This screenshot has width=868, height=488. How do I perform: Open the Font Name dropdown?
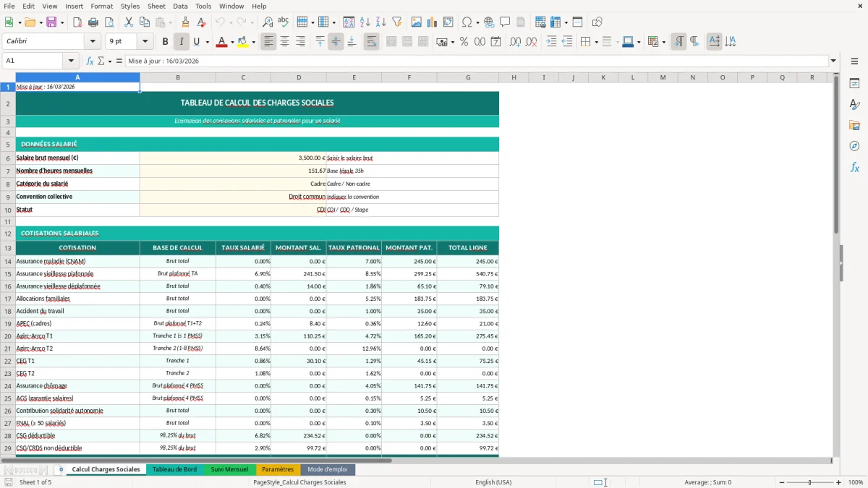click(92, 42)
